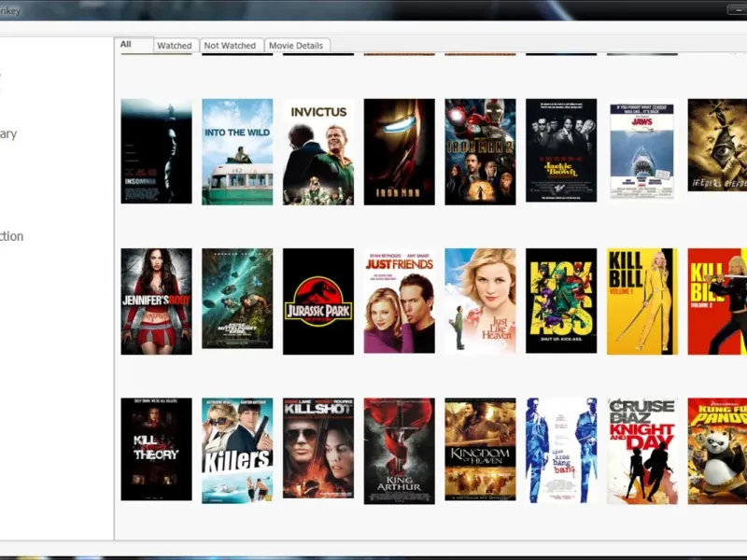This screenshot has width=747, height=560.
Task: Click the Jurassic Park cover
Action: [x=318, y=301]
